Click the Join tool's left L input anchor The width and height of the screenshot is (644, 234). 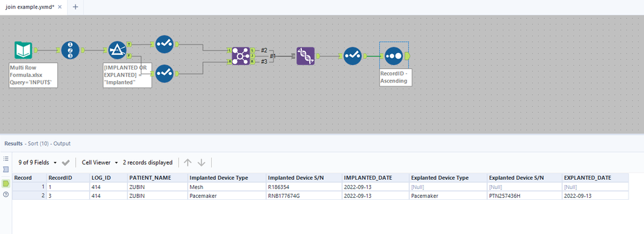[x=229, y=50]
